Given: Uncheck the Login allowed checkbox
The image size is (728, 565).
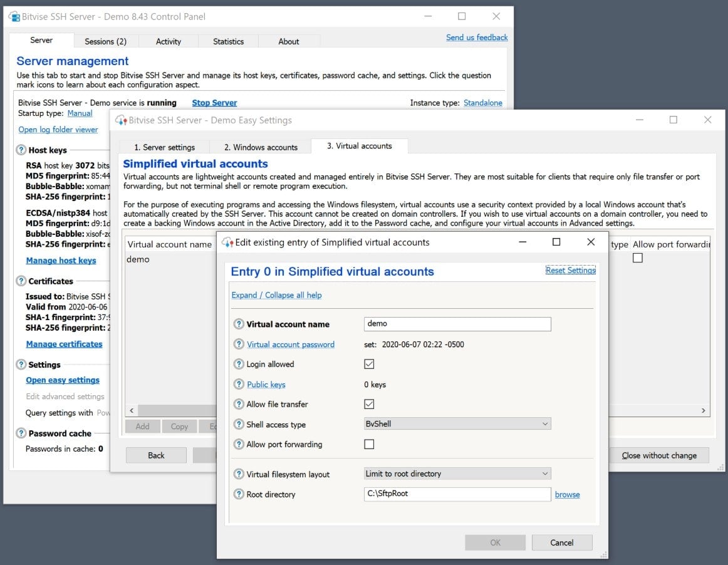Looking at the screenshot, I should [369, 364].
